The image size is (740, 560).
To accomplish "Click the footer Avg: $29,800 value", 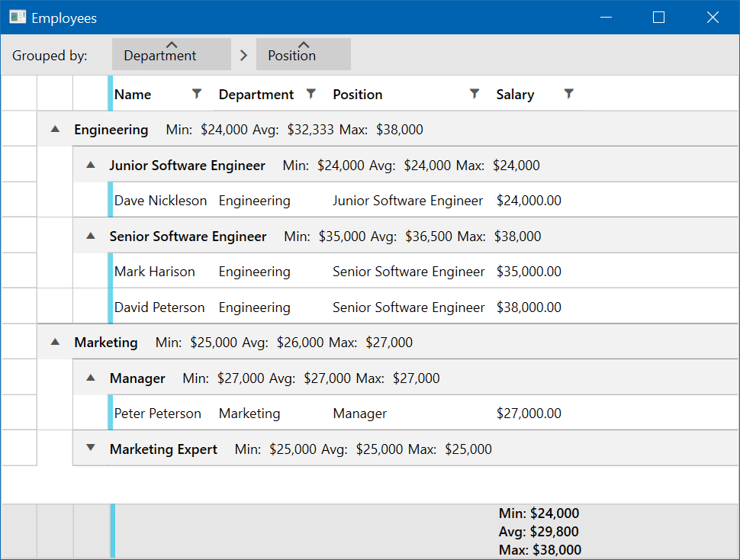I will click(x=539, y=531).
